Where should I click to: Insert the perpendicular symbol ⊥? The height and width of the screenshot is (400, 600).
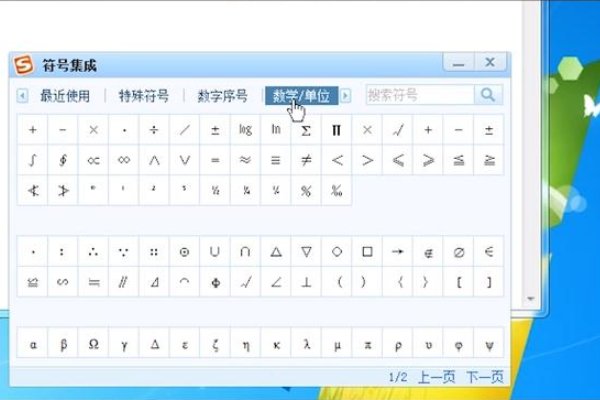coord(306,282)
